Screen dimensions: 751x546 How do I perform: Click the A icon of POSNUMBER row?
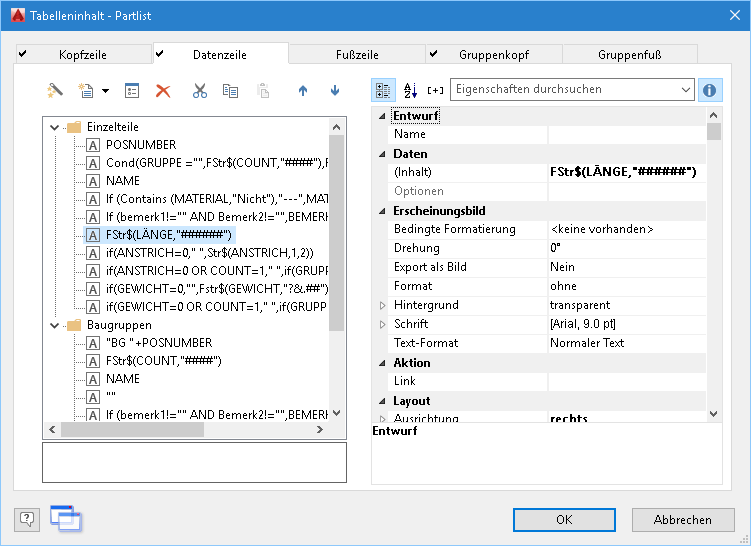(x=93, y=145)
